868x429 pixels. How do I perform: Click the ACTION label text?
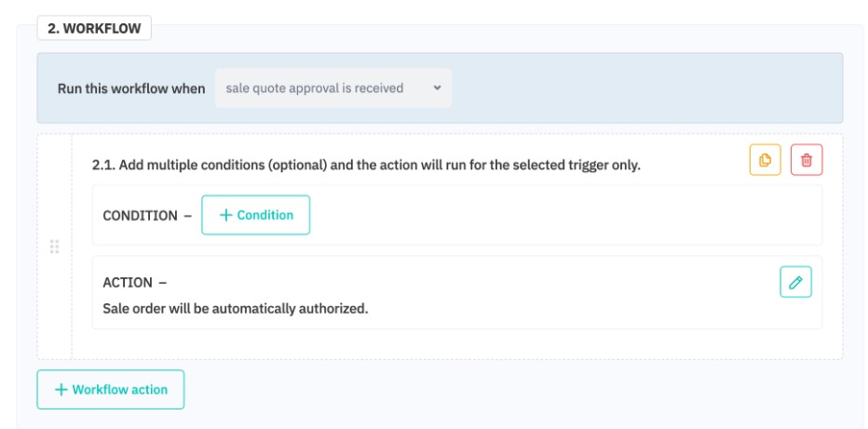[x=129, y=283]
